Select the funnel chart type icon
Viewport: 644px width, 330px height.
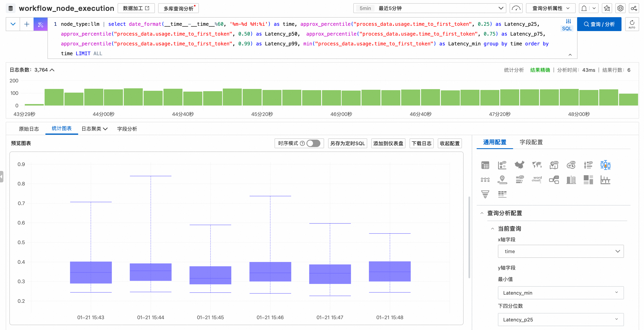(485, 194)
